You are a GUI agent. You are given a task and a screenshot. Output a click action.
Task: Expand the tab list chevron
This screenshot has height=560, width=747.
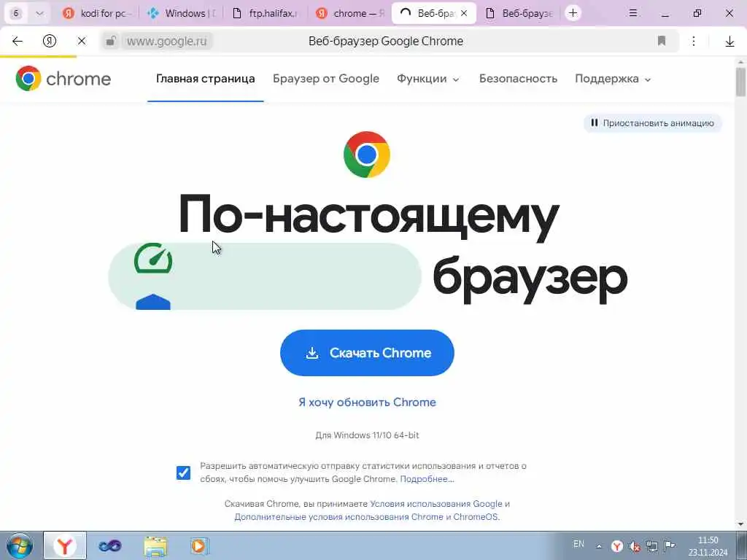(39, 13)
